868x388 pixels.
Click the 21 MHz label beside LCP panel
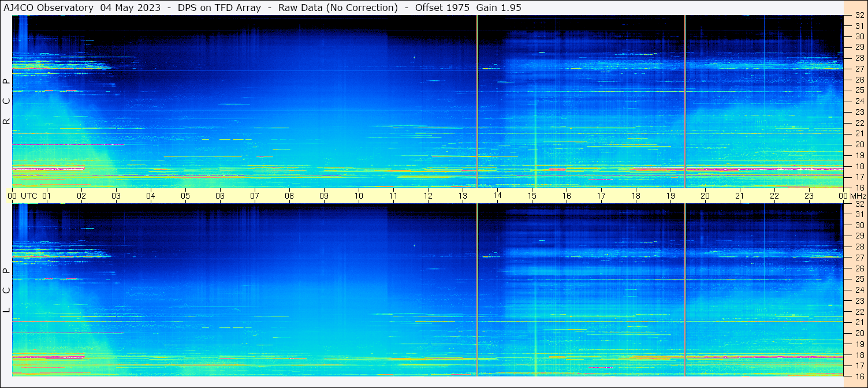pos(859,322)
